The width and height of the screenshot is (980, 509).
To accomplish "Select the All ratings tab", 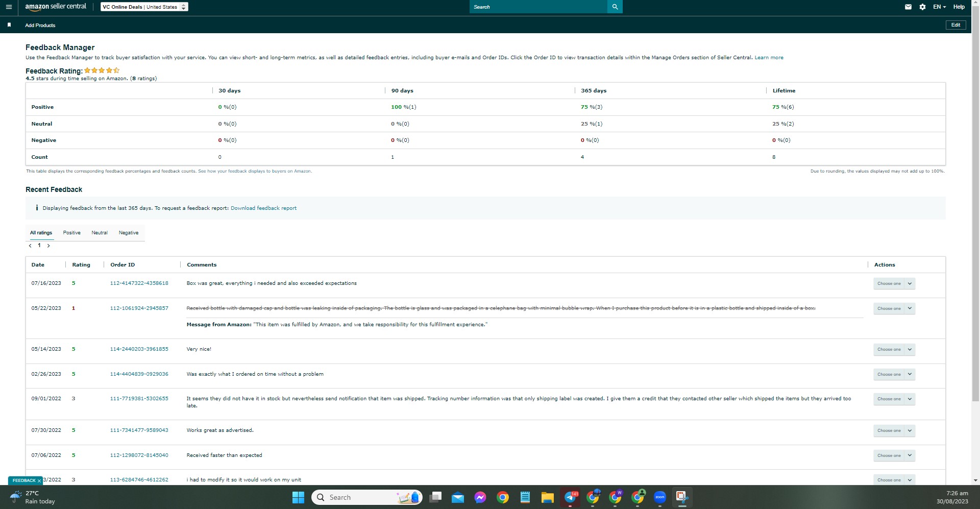I will [x=41, y=233].
